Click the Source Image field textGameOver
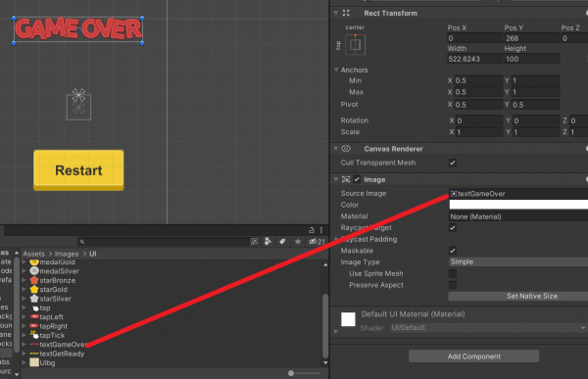Image resolution: width=588 pixels, height=379 pixels. (518, 194)
